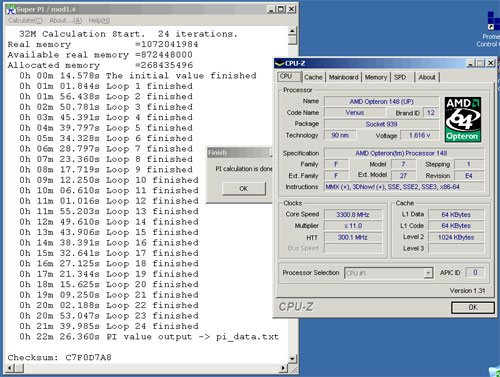
Task: Click the Name field AMD Opteron 148 (UP)
Action: pyautogui.click(x=381, y=101)
